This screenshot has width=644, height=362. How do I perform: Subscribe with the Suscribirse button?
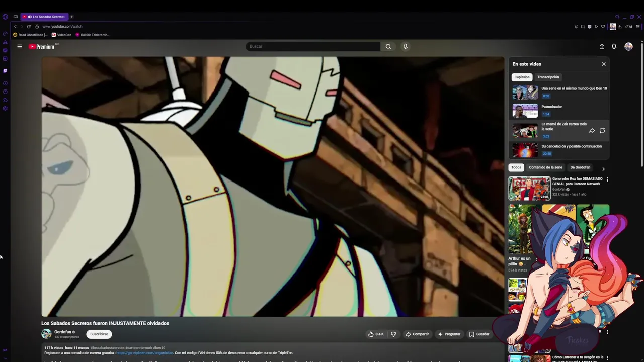tap(99, 334)
